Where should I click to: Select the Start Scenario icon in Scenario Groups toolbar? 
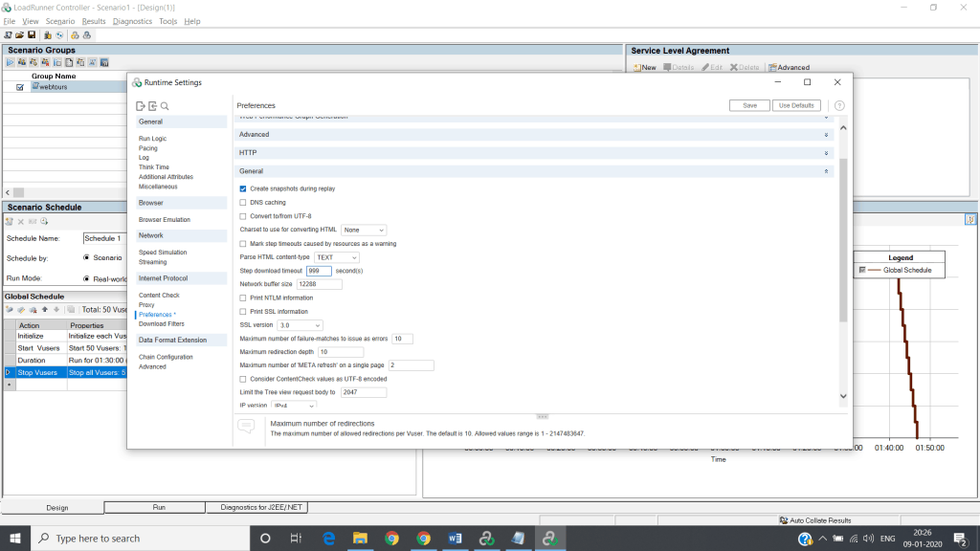click(x=11, y=62)
